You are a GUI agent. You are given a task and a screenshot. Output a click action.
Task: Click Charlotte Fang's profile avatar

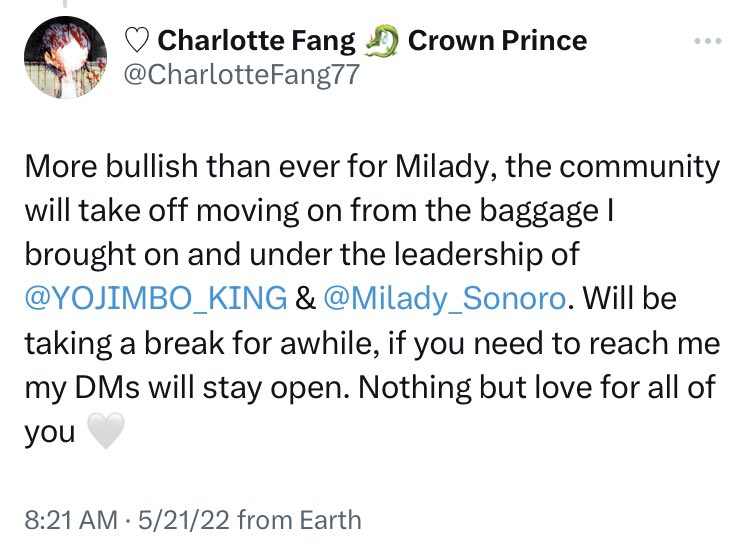65,58
